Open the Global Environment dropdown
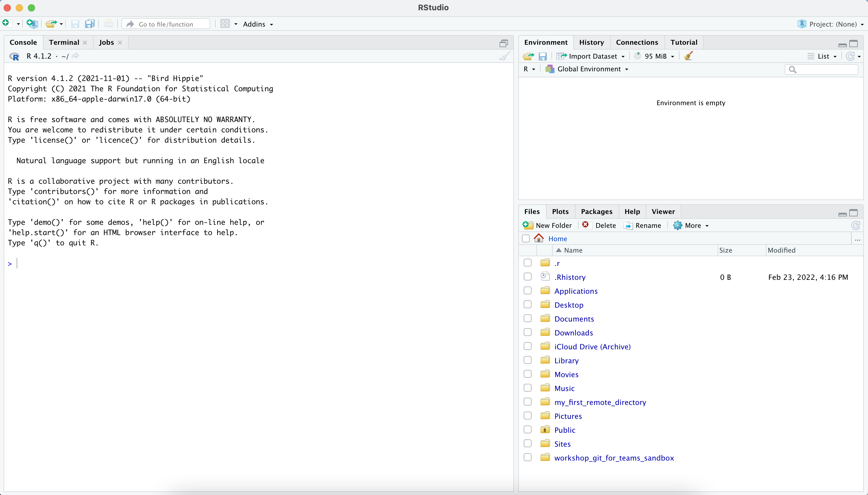This screenshot has height=495, width=868. click(x=587, y=69)
